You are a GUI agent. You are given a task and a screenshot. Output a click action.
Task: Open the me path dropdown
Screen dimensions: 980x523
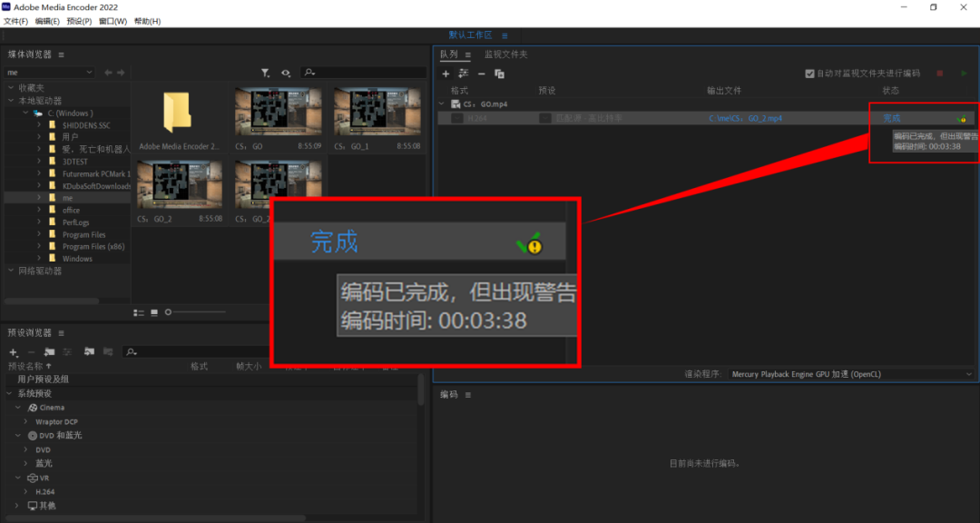[49, 73]
